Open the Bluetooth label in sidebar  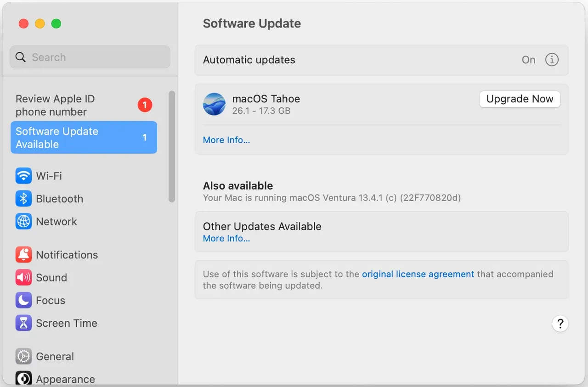(60, 199)
